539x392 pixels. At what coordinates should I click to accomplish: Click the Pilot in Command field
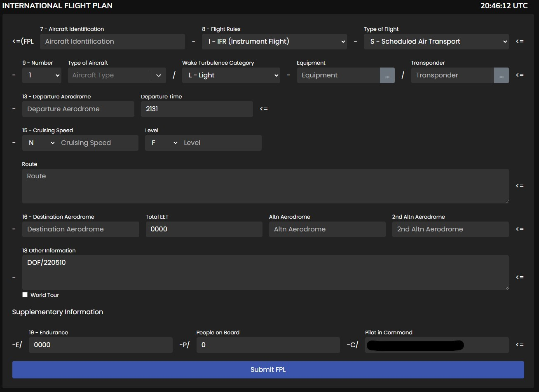tap(437, 345)
